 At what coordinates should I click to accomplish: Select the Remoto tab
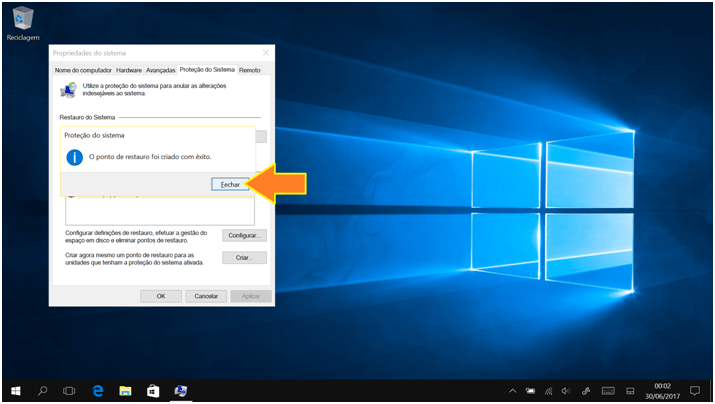coord(250,70)
